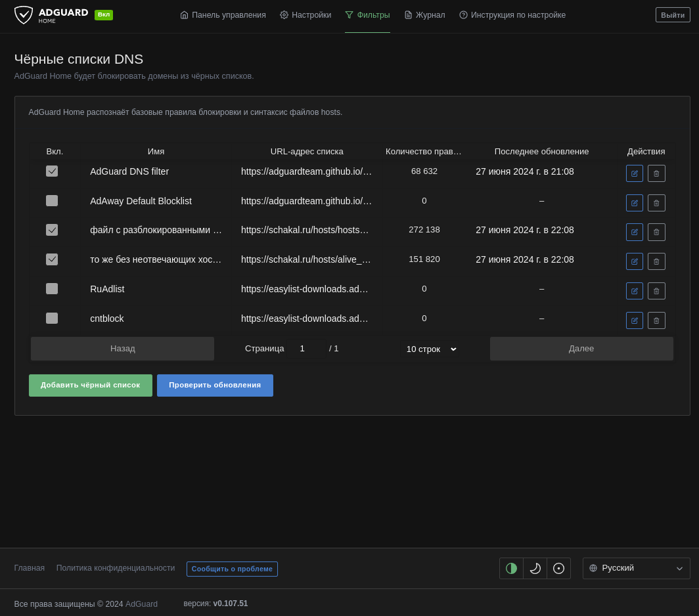Click Добавить чёрный список button
Screen dimensions: 699x616
[91, 385]
